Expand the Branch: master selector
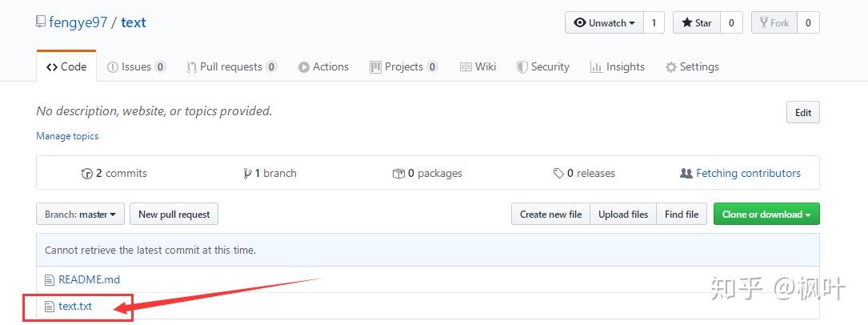Image resolution: width=868 pixels, height=325 pixels. point(80,215)
